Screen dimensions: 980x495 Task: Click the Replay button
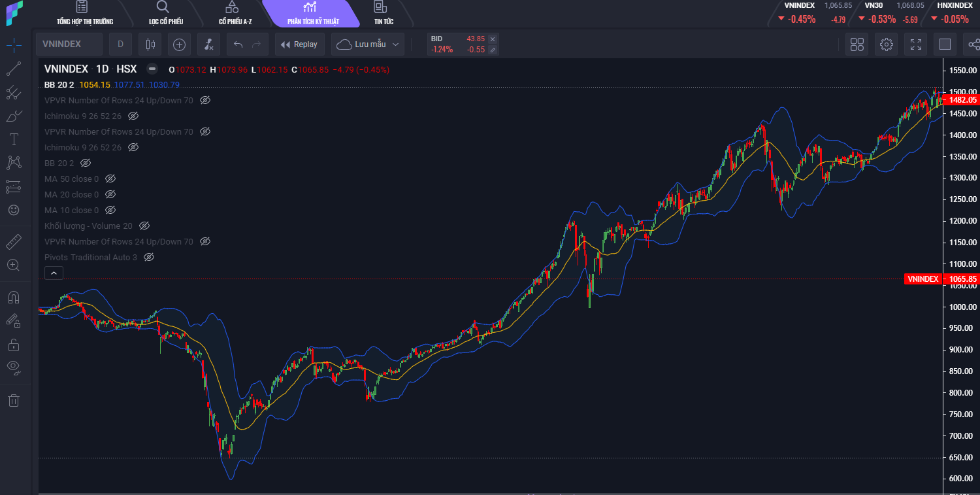click(299, 44)
